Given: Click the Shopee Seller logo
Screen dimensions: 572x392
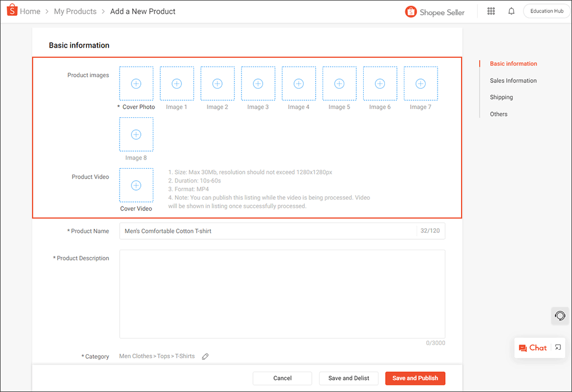Looking at the screenshot, I should [x=435, y=11].
